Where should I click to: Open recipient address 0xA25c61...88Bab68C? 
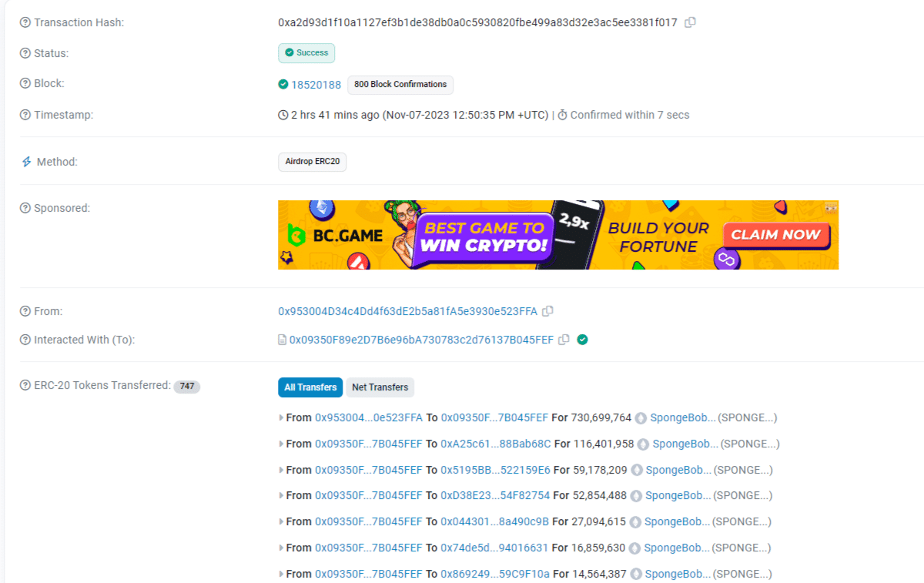(x=496, y=444)
